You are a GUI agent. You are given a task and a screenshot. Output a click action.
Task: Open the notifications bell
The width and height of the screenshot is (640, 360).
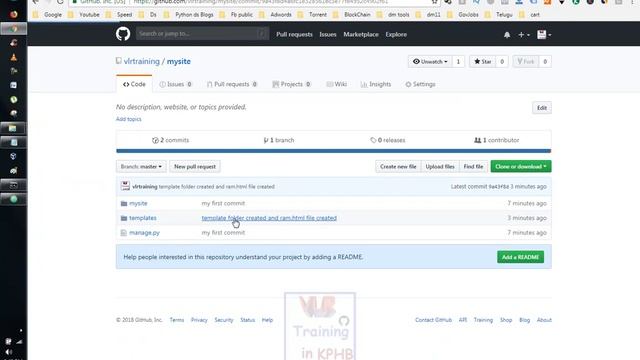[507, 35]
